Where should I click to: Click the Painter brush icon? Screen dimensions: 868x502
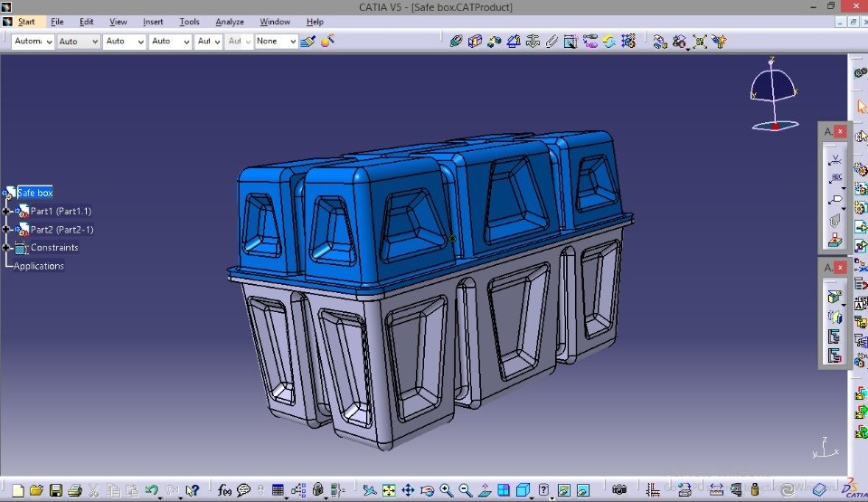coord(307,41)
